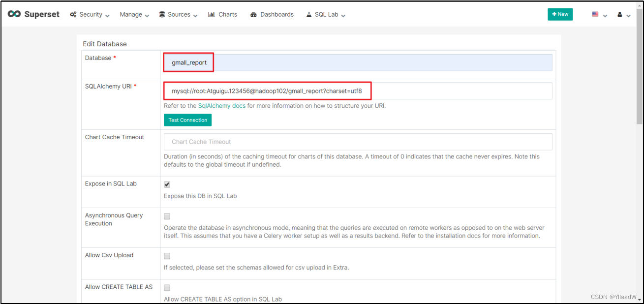
Task: Click the Security gears icon
Action: (x=73, y=15)
